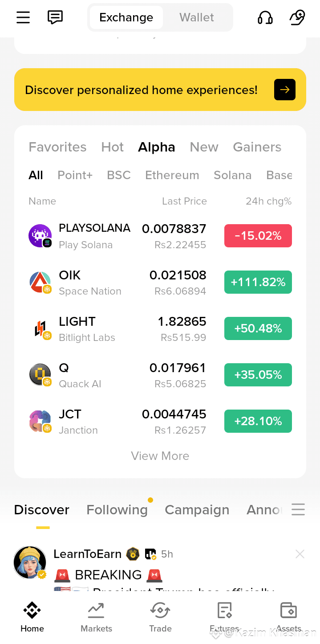The height and width of the screenshot is (644, 320).
Task: Open the chat messages icon
Action: 55,17
